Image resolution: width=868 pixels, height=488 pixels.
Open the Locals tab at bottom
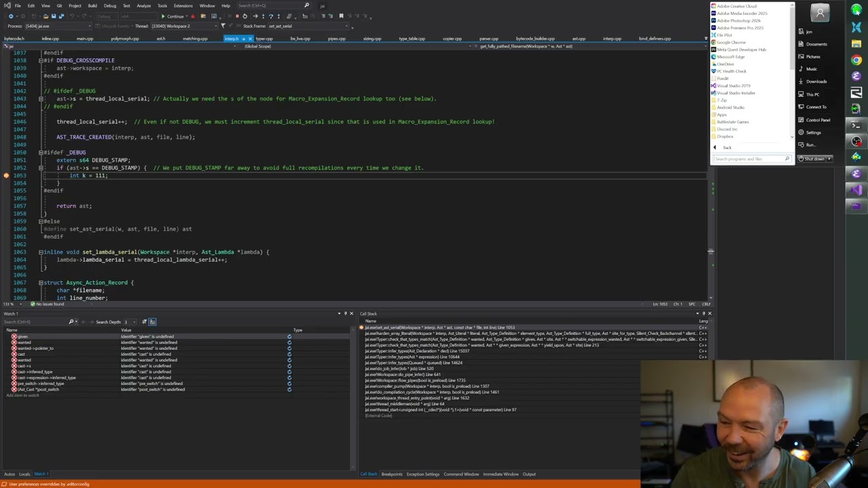(x=24, y=474)
